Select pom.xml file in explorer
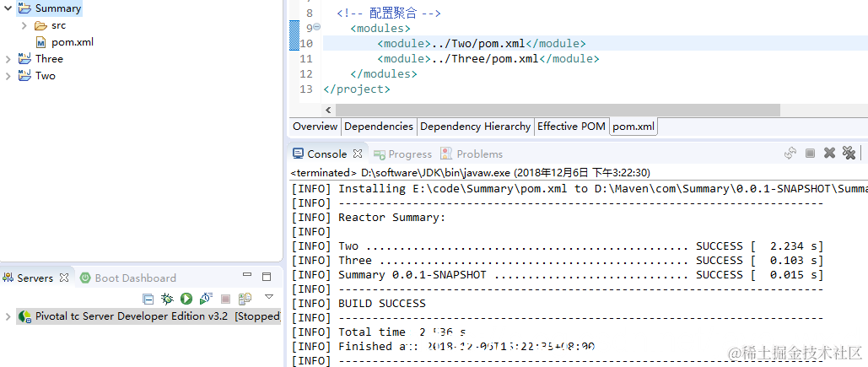 [73, 42]
